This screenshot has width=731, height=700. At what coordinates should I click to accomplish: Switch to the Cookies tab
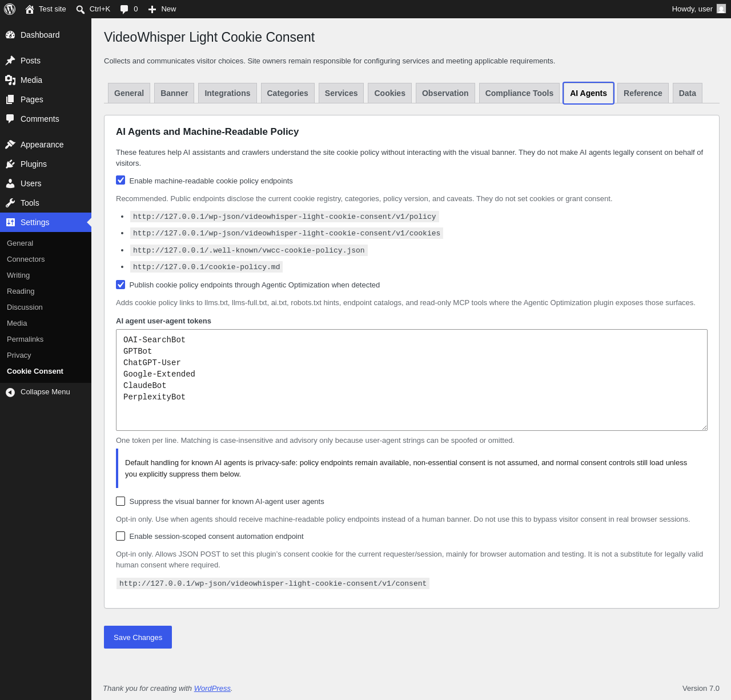[x=389, y=93]
